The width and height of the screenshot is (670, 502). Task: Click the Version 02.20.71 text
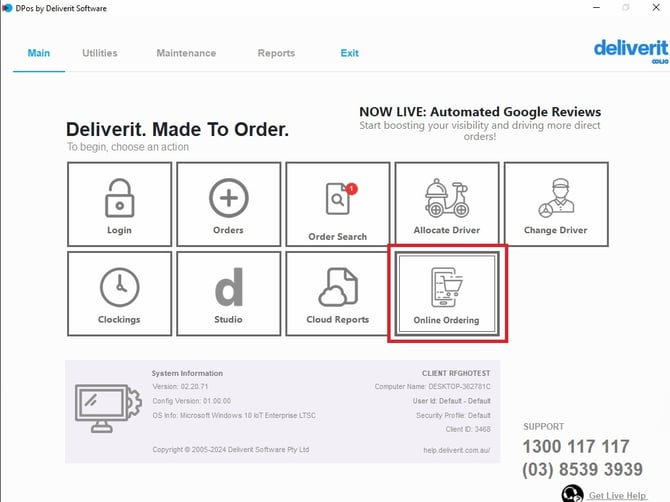(180, 386)
